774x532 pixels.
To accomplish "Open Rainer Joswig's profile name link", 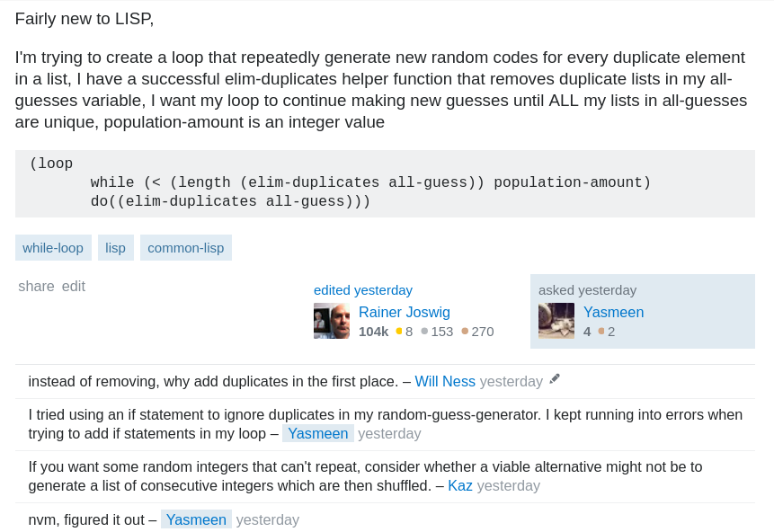I will (405, 313).
